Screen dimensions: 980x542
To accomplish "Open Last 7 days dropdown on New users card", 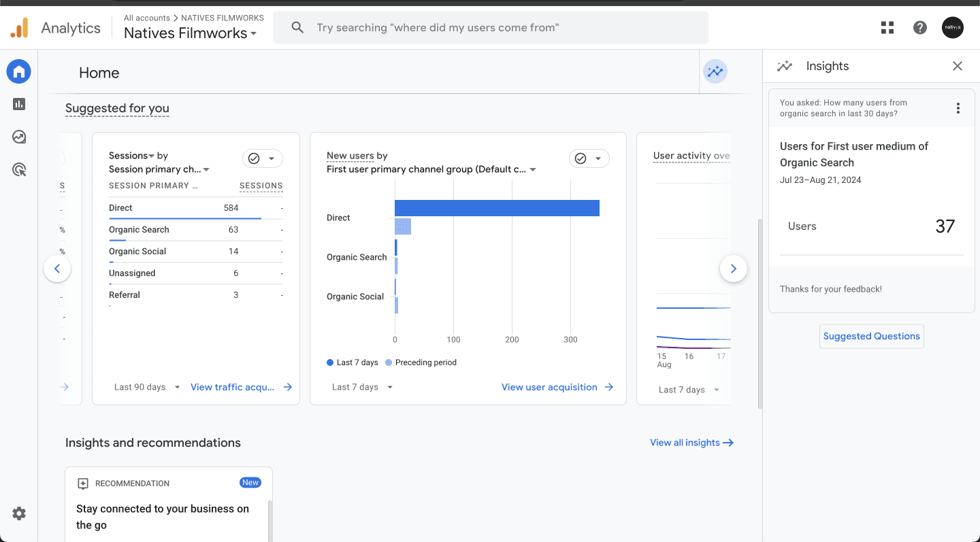I will click(x=363, y=387).
